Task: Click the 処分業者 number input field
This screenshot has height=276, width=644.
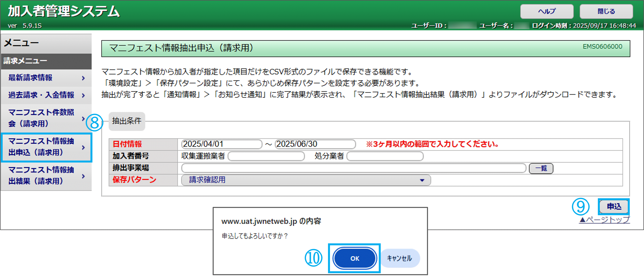Action: [x=385, y=156]
